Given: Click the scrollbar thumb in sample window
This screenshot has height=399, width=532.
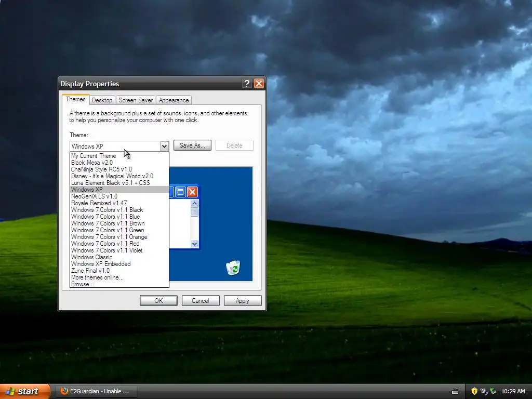Looking at the screenshot, I should pos(194,212).
